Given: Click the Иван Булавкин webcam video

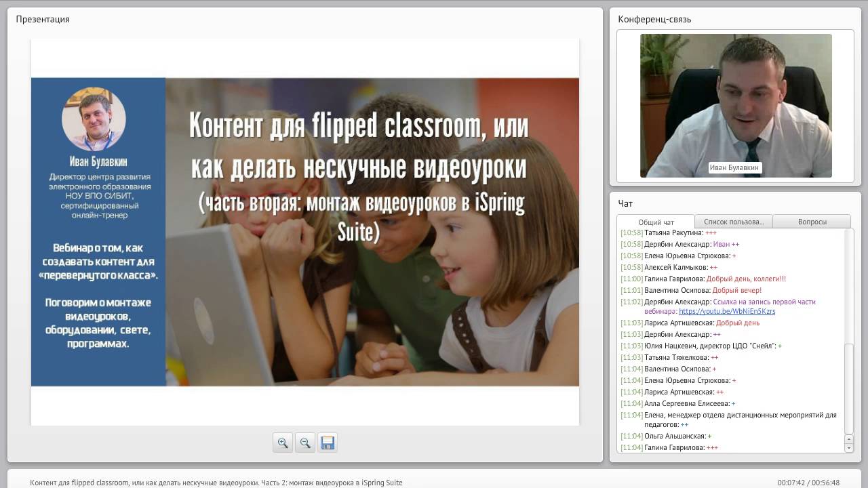Looking at the screenshot, I should pos(736,105).
